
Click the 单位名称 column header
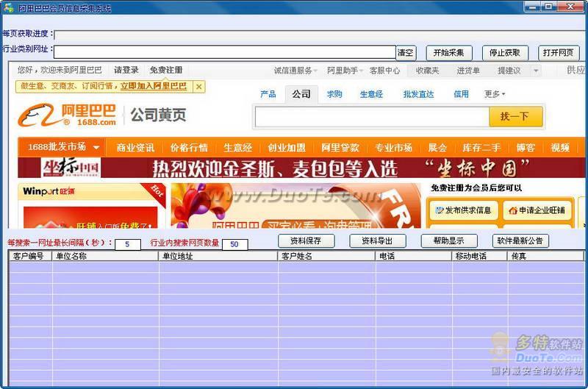coord(105,256)
